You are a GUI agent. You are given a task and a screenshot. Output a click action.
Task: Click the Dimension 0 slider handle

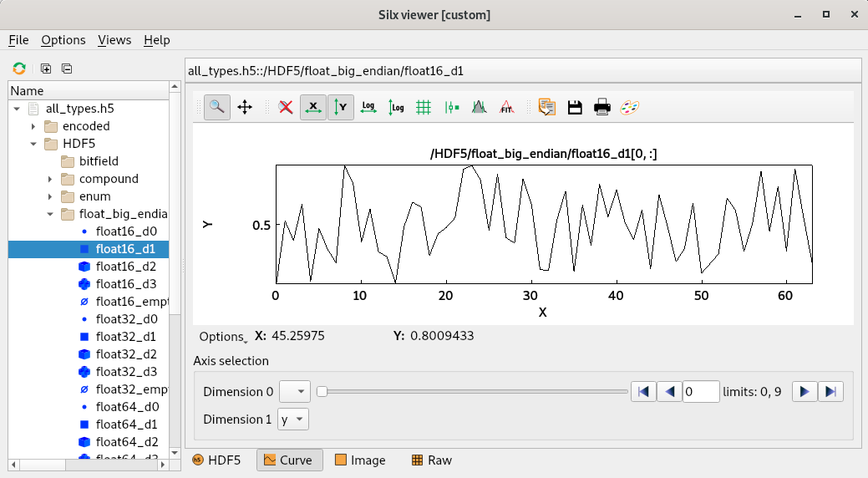322,392
